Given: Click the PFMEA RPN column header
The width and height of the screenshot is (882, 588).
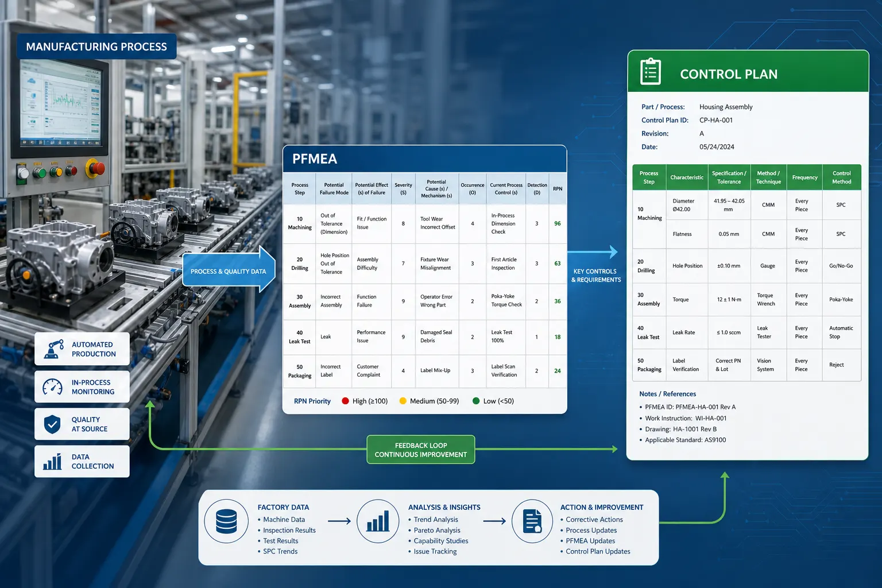Looking at the screenshot, I should pyautogui.click(x=558, y=189).
